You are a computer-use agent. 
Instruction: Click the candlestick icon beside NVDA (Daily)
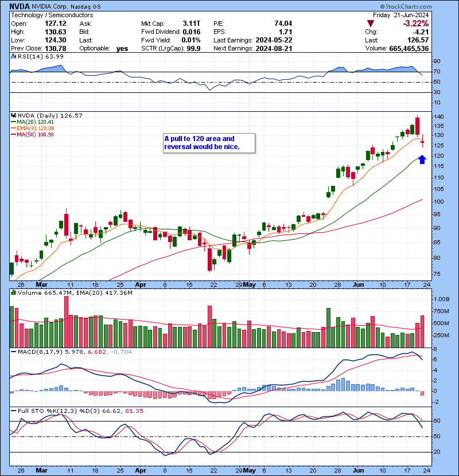14,116
